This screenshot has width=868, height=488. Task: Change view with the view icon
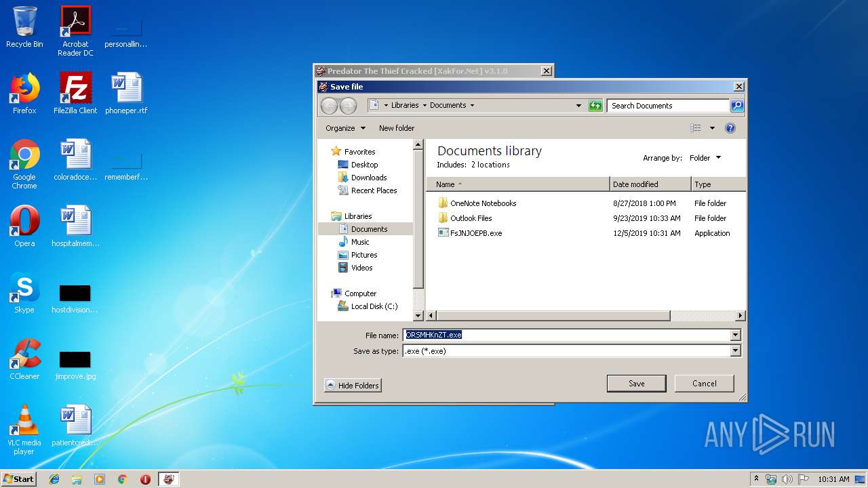696,128
